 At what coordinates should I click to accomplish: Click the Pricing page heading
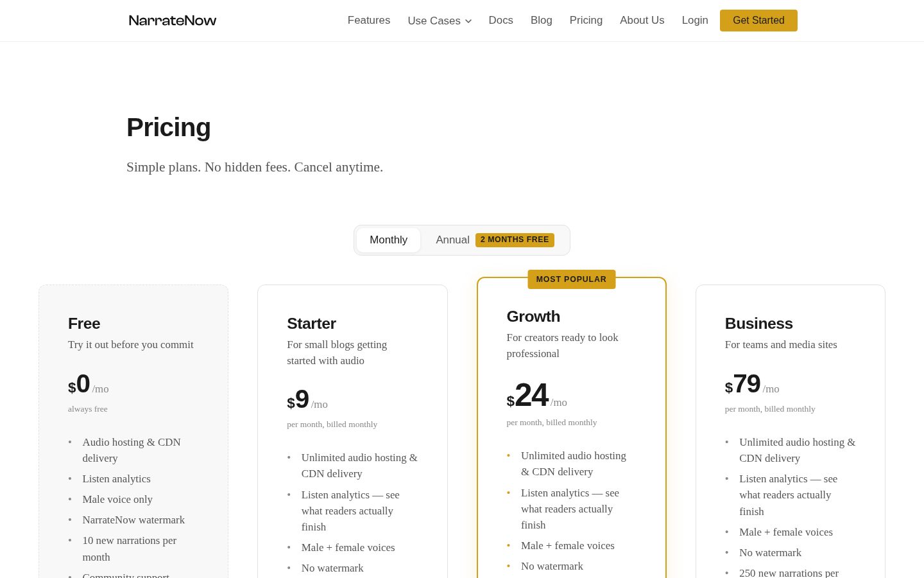[x=169, y=128]
